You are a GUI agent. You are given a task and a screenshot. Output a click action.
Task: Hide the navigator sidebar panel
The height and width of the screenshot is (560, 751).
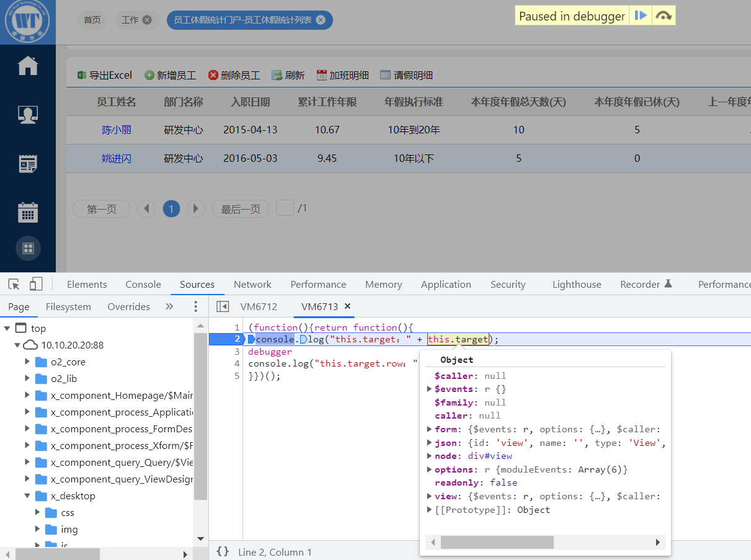coord(222,306)
